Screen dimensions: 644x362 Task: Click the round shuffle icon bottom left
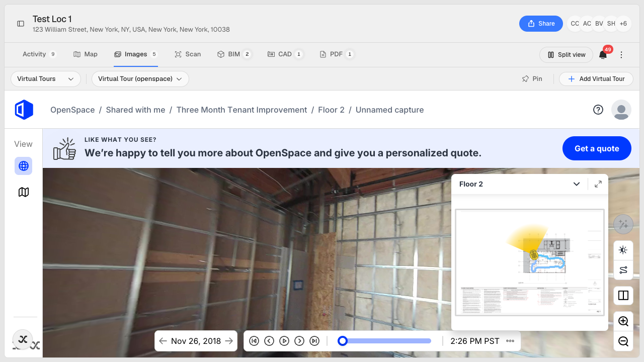pyautogui.click(x=23, y=339)
